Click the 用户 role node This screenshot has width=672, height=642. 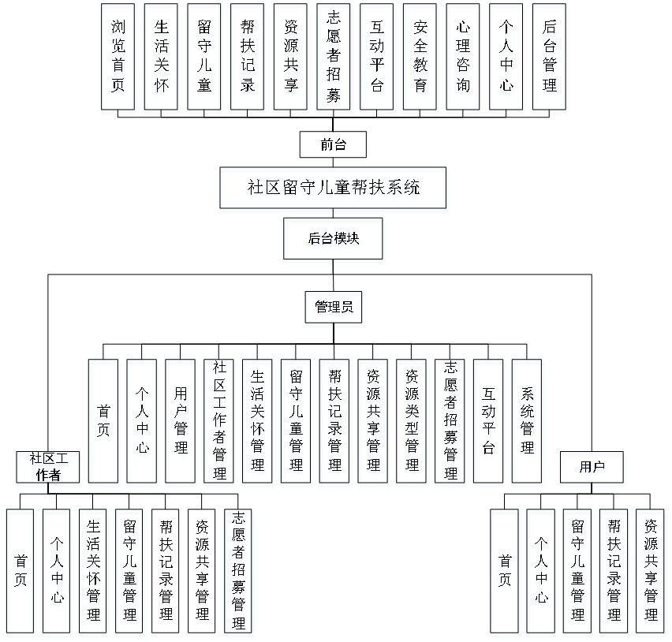point(592,467)
